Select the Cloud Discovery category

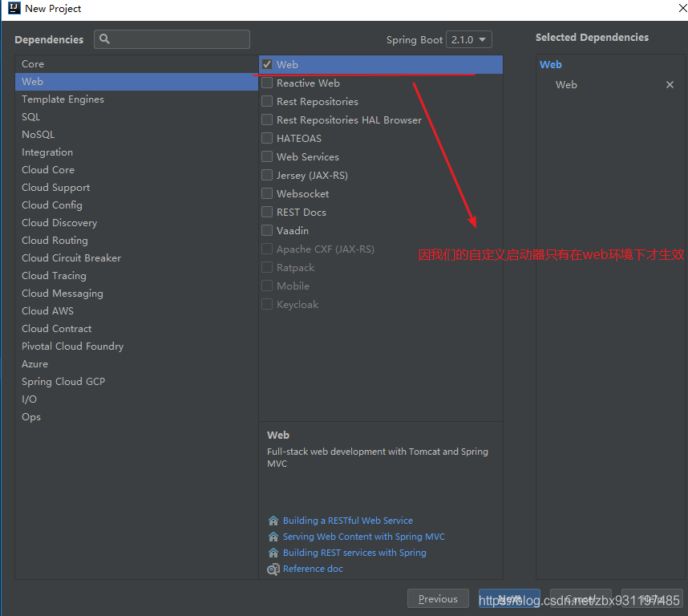tap(136, 222)
